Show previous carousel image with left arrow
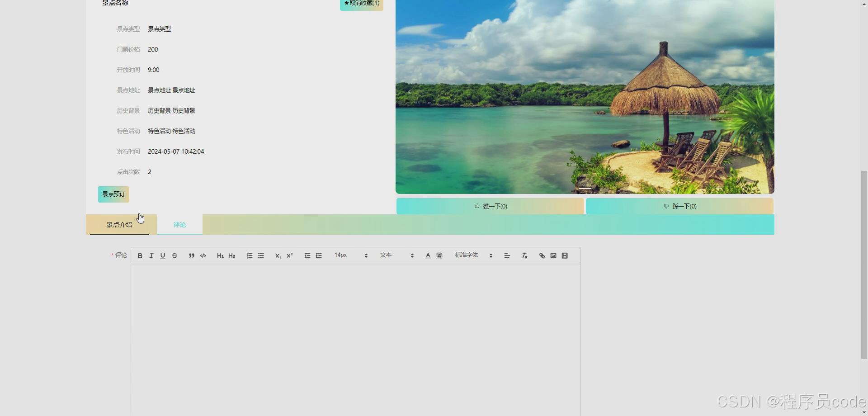 pyautogui.click(x=410, y=92)
